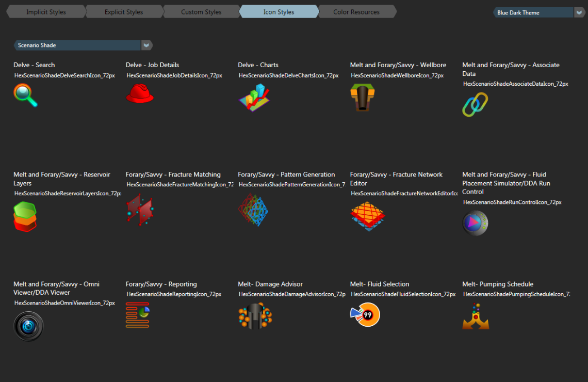Click the 'Forary/Savvy - Pattern Generation' label
The height and width of the screenshot is (382, 588).
click(286, 174)
